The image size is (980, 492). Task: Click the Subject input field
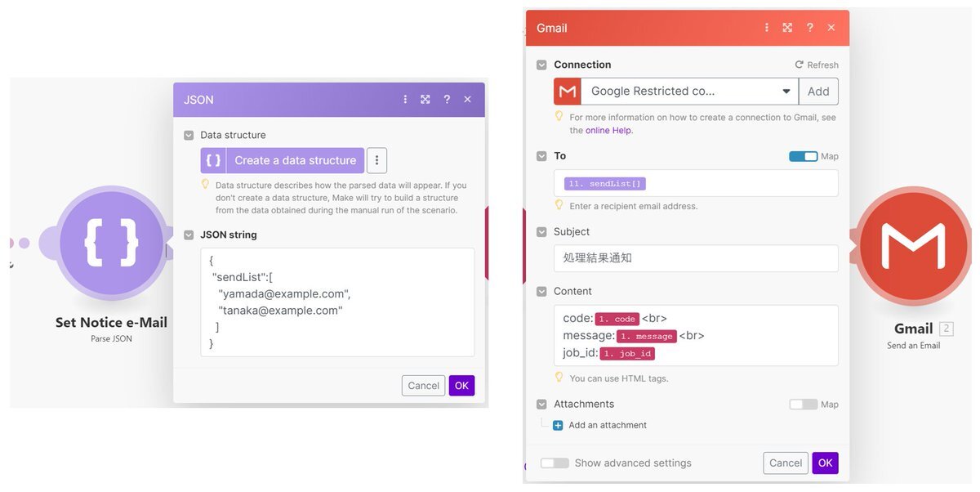(696, 258)
